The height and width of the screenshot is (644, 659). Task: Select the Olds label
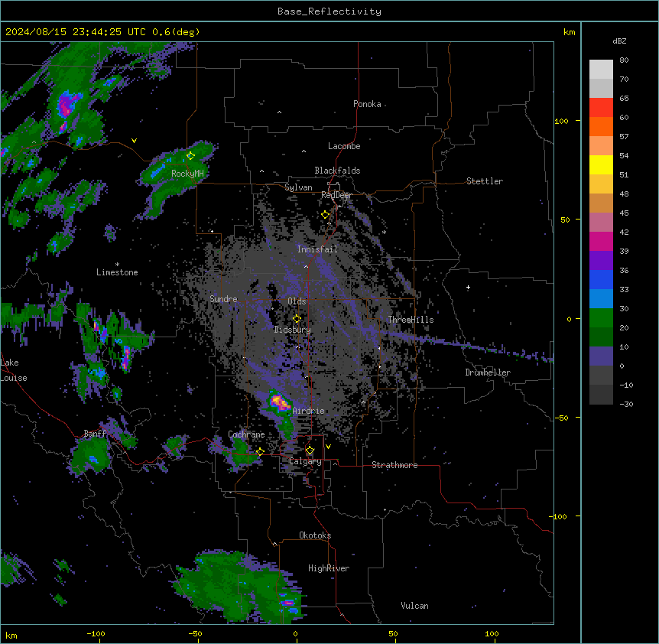click(297, 301)
